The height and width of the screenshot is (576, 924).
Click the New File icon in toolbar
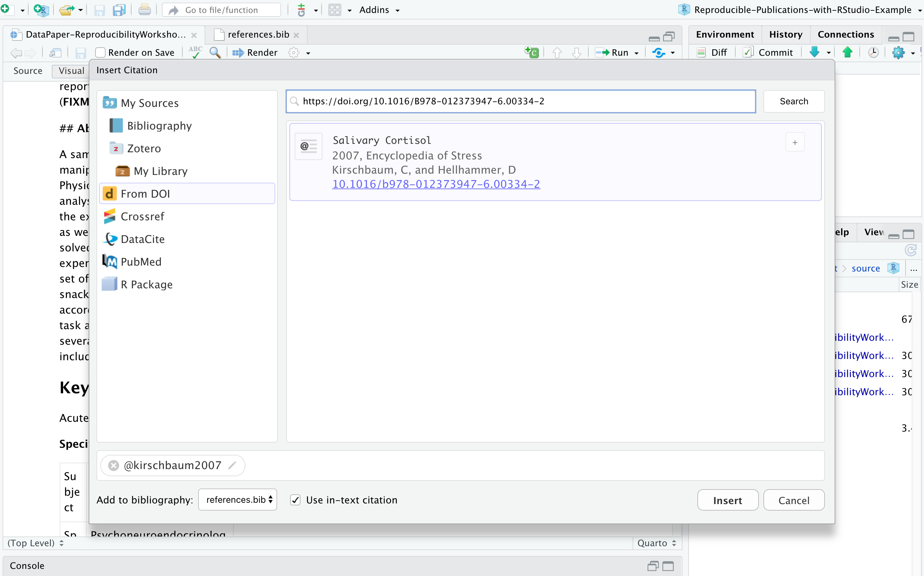(6, 9)
